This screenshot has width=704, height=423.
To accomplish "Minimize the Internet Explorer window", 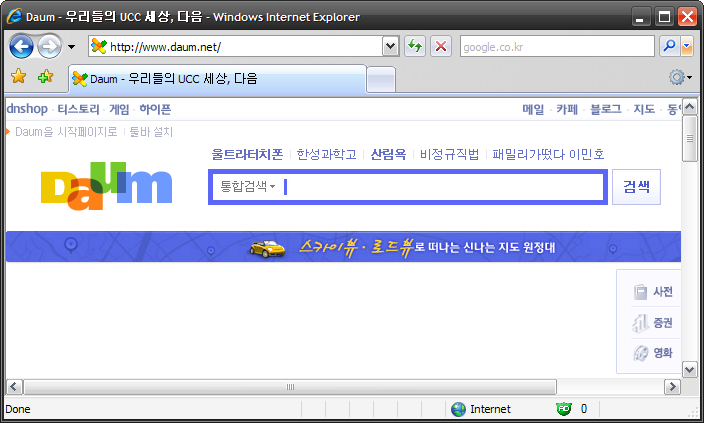I will [641, 17].
